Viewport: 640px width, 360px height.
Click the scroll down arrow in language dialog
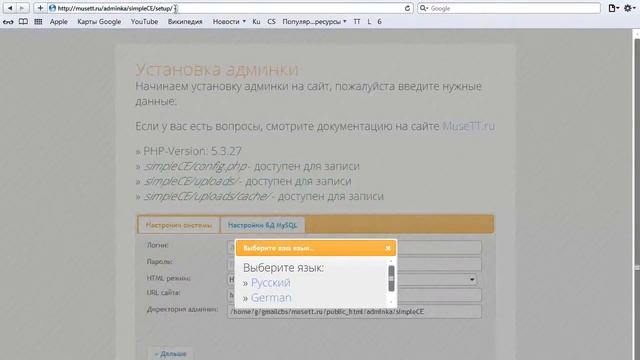(x=391, y=302)
